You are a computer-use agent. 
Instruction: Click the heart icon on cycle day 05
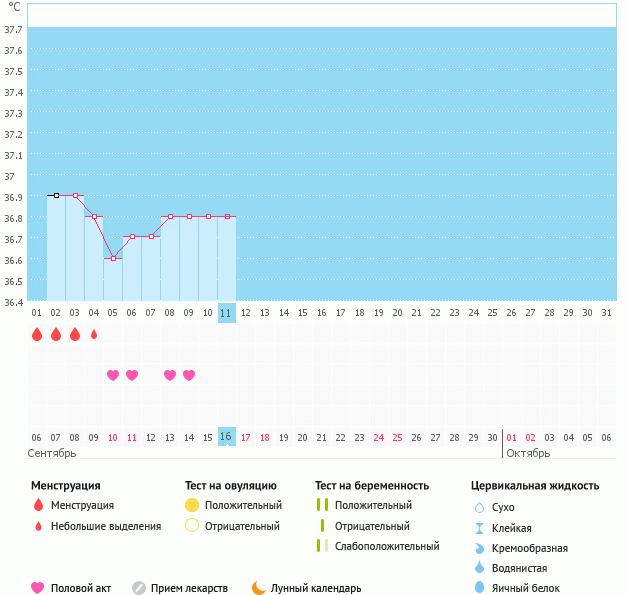(x=113, y=375)
